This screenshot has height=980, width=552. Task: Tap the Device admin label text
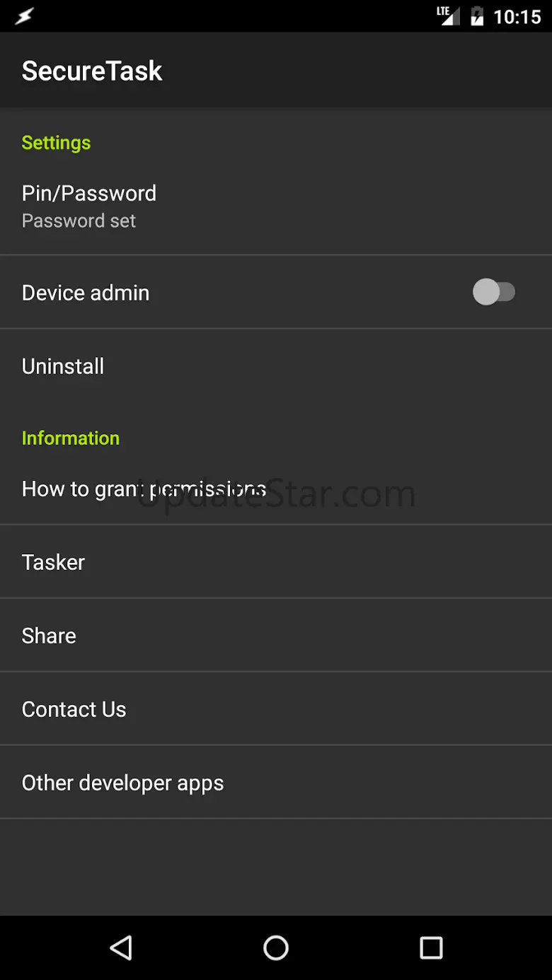pos(86,293)
